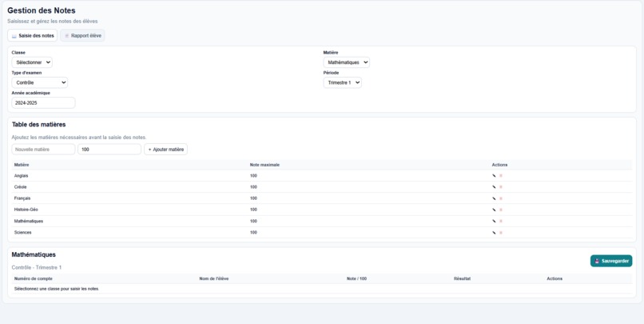This screenshot has width=644, height=324.
Task: Click the Sélectionnez une classe message
Action: [57, 289]
